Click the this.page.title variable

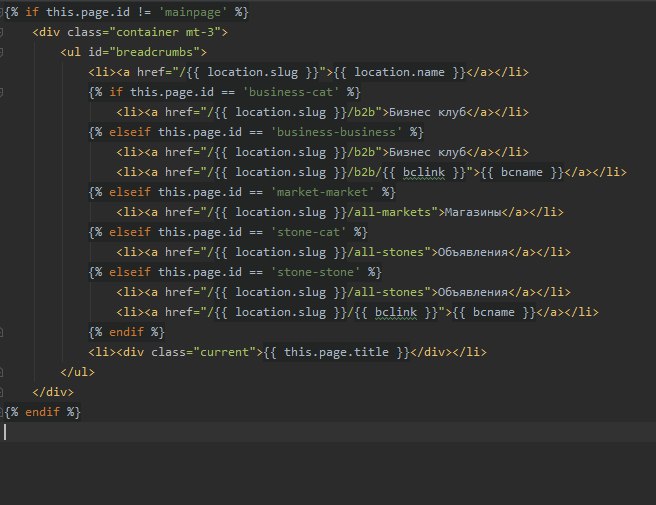coord(336,352)
